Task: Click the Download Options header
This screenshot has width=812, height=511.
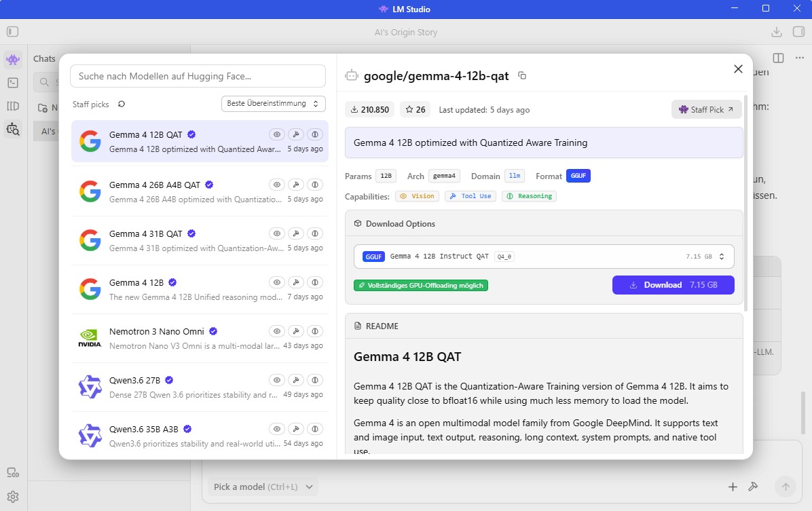Action: [544, 224]
